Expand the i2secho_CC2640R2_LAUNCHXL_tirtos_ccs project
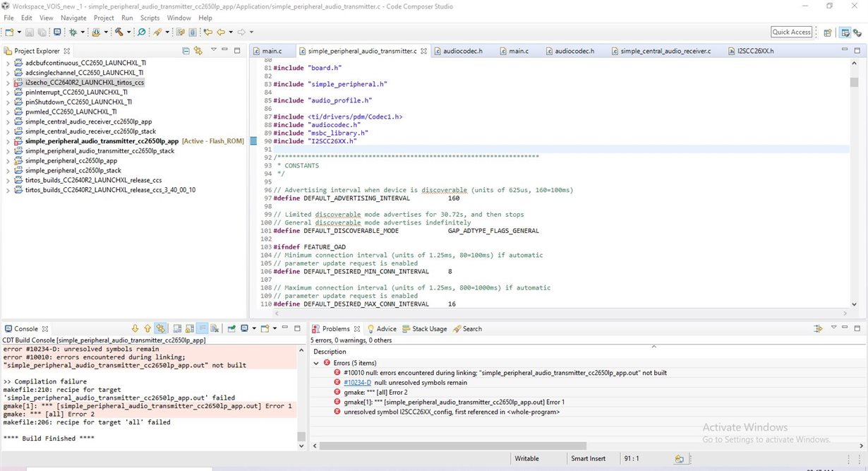Viewport: 868px width, 471px height. click(8, 83)
